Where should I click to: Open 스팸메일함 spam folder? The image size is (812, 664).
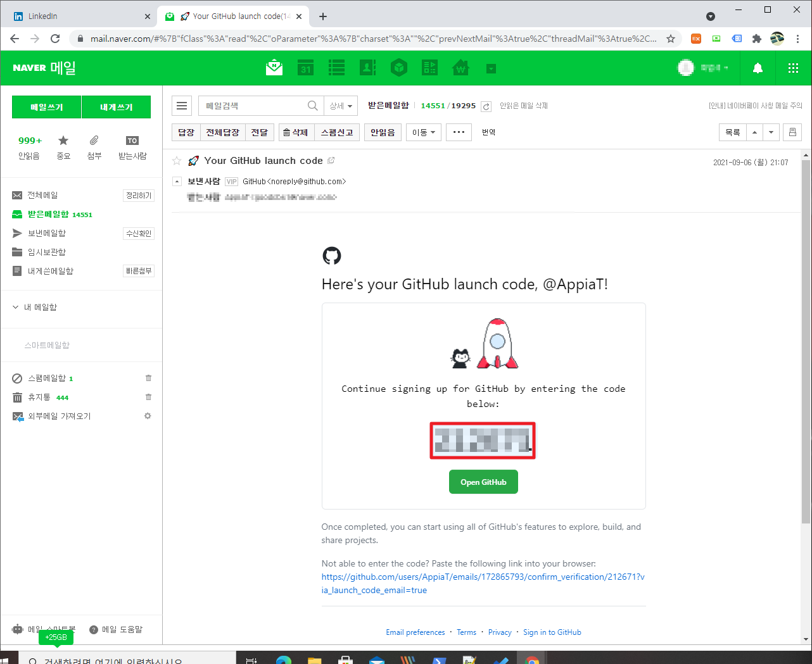tap(46, 378)
